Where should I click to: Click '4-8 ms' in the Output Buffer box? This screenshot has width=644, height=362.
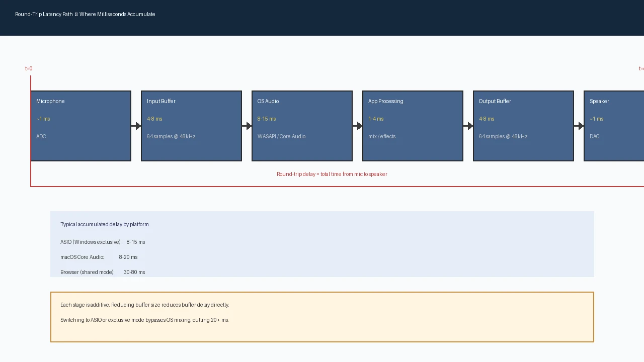point(487,119)
